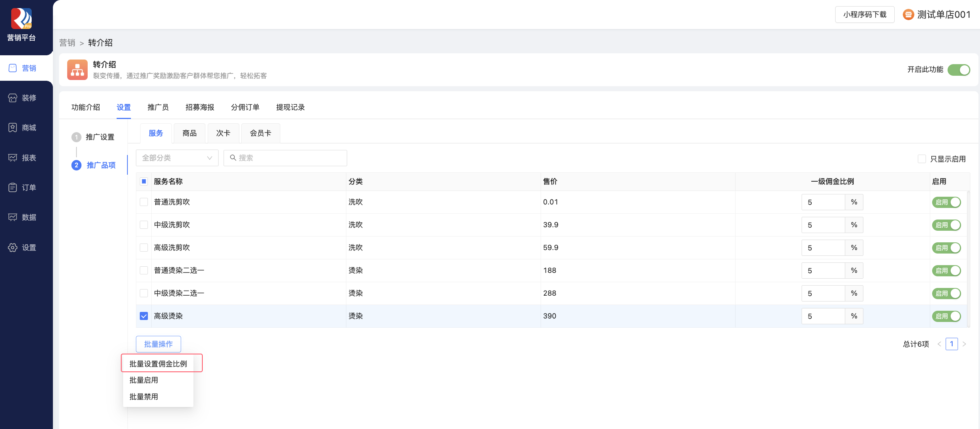Open the 批量操作 dropdown button

(x=158, y=344)
